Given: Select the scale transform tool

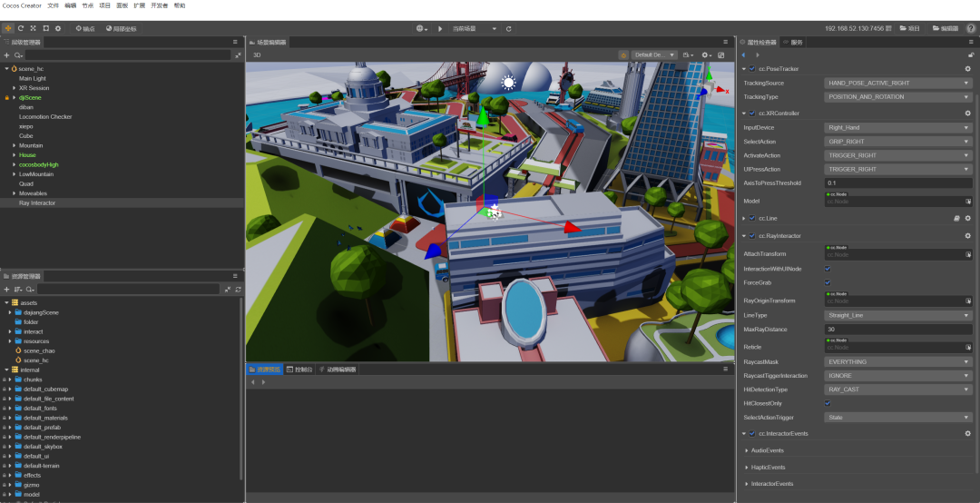Looking at the screenshot, I should (x=34, y=28).
